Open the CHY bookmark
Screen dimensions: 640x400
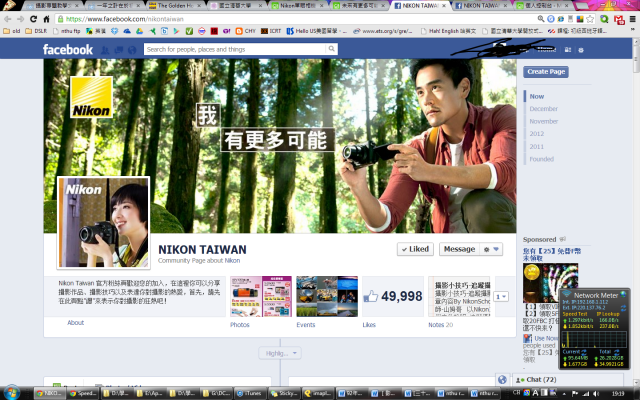pos(245,31)
